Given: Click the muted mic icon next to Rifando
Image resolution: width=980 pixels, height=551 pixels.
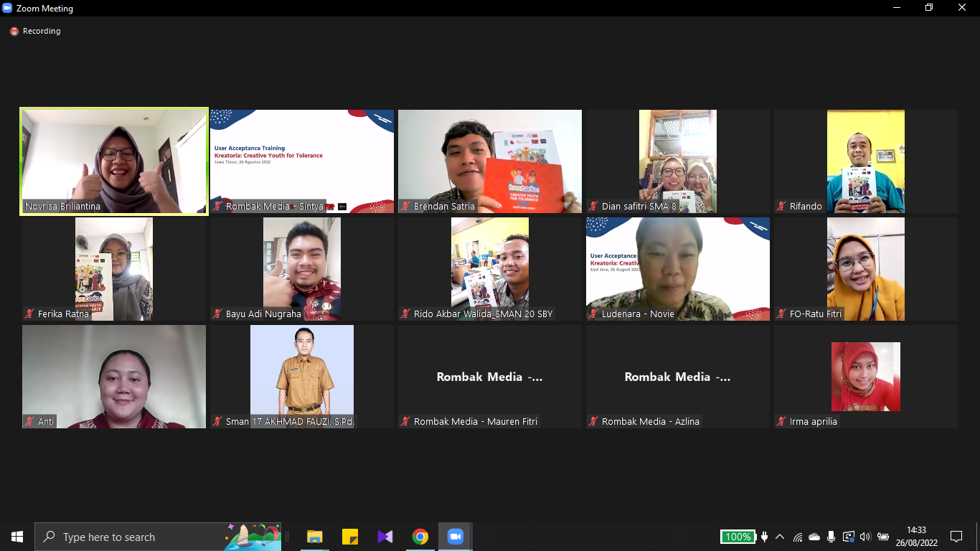Looking at the screenshot, I should pyautogui.click(x=782, y=207).
